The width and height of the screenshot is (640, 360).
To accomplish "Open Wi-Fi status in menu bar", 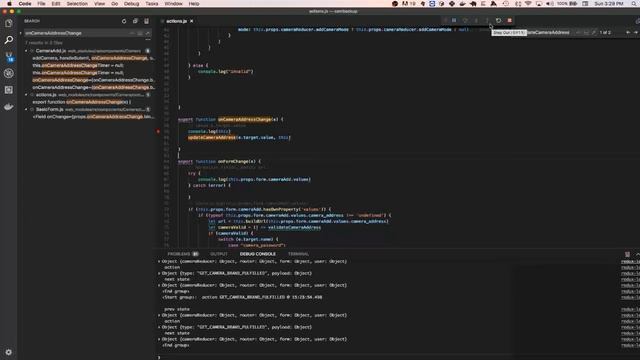I will (528, 4).
